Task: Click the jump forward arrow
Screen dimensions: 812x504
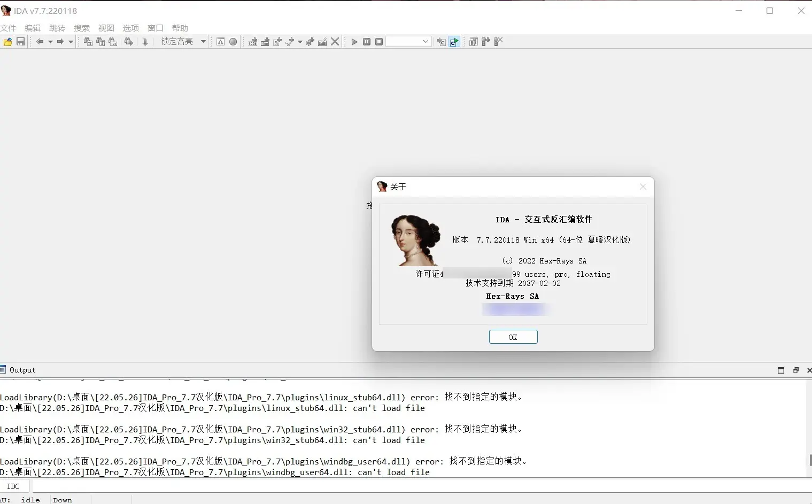Action: point(60,42)
